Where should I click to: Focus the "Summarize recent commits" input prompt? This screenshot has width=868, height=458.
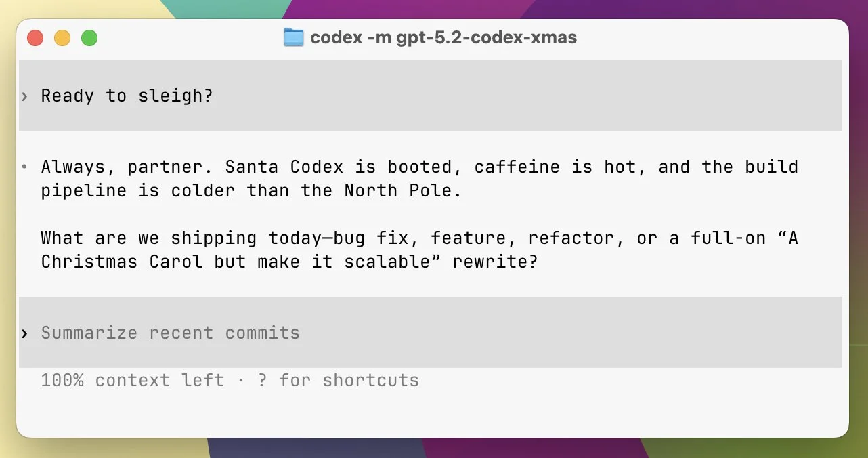tap(170, 333)
